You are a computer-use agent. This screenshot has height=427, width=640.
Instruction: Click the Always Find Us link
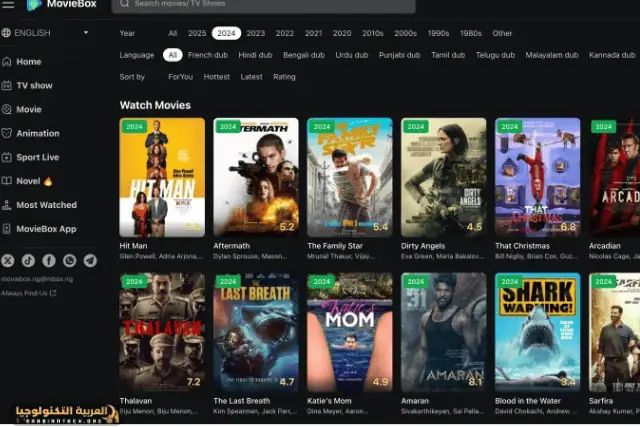coord(29,293)
